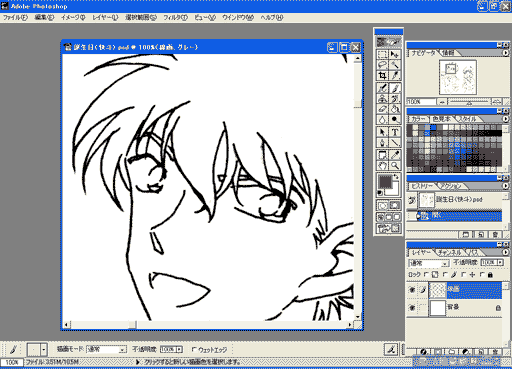Select the Eraser tool

(382, 109)
